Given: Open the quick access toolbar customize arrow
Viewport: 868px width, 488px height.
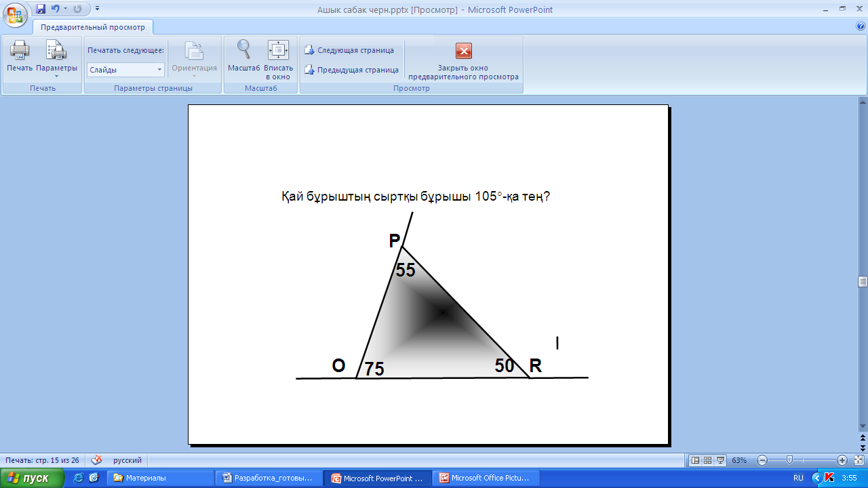Looking at the screenshot, I should (97, 9).
